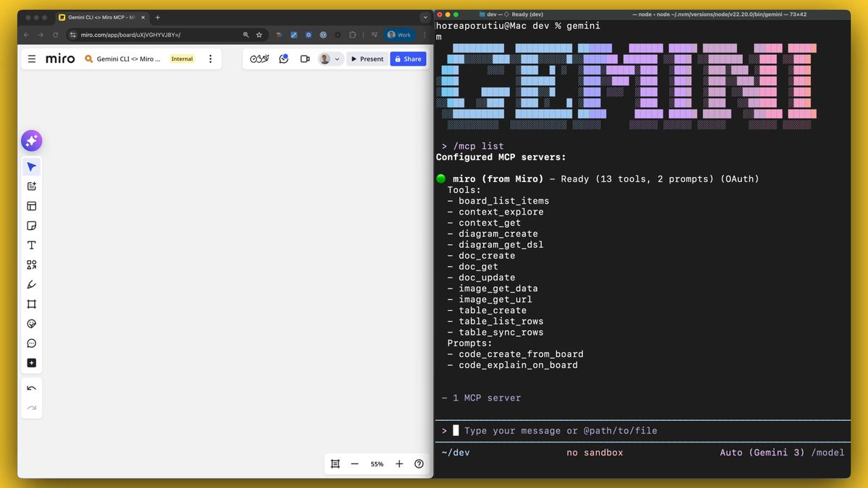This screenshot has width=868, height=488.
Task: Click the Internal board label
Action: [x=182, y=59]
